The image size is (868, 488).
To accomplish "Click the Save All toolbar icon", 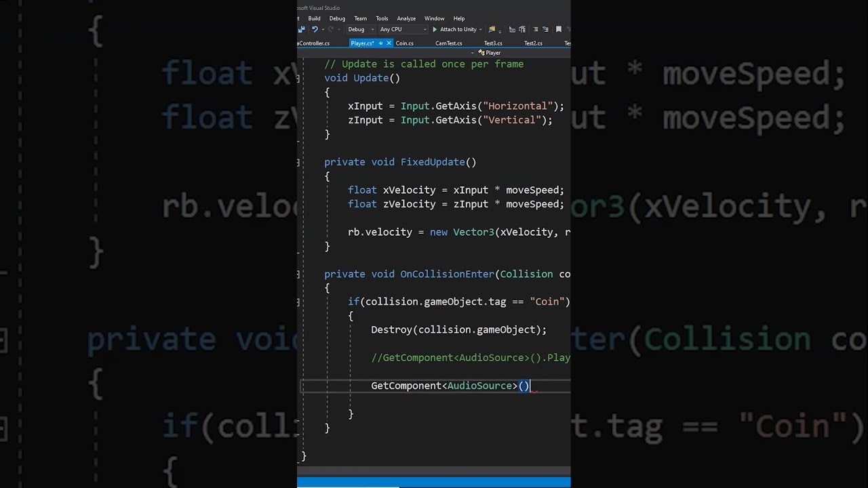I will tap(301, 29).
